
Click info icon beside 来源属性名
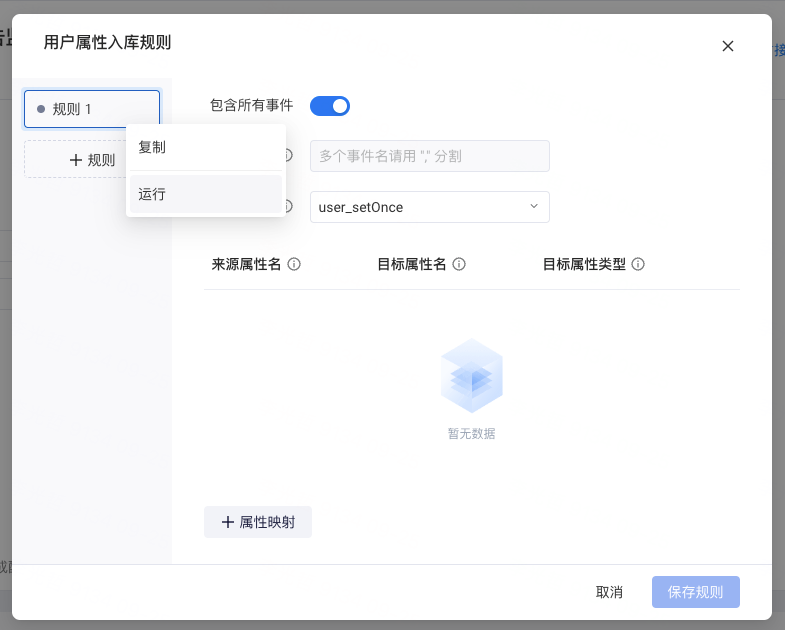click(294, 265)
